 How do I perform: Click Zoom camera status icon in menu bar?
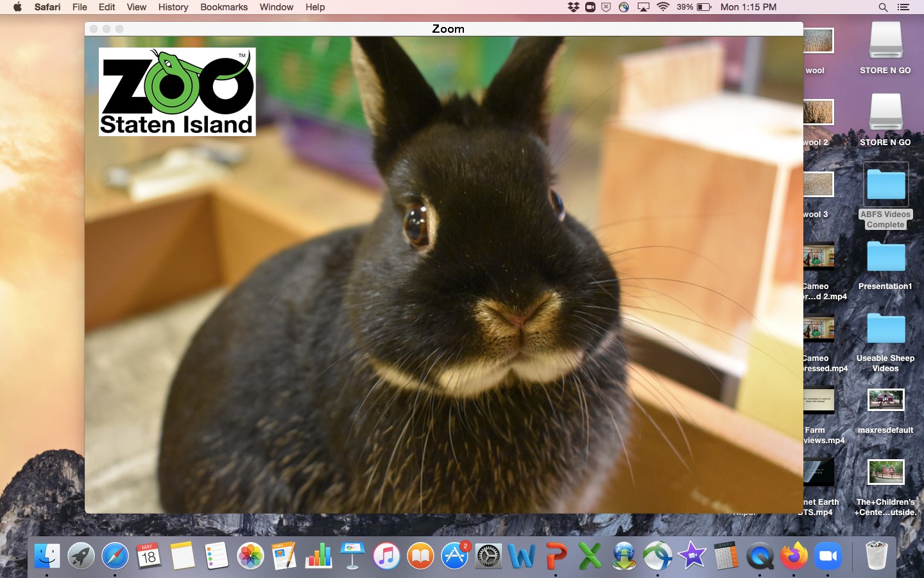(x=590, y=7)
